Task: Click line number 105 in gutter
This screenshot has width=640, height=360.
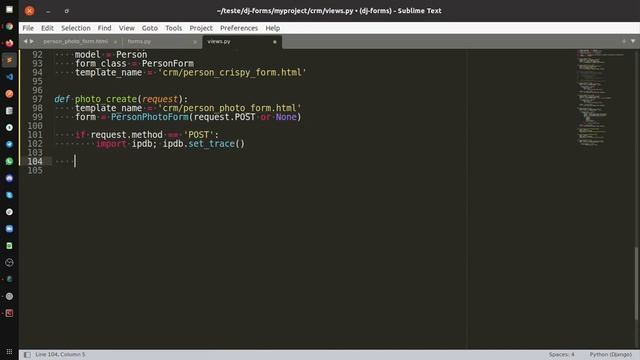Action: pyautogui.click(x=35, y=170)
